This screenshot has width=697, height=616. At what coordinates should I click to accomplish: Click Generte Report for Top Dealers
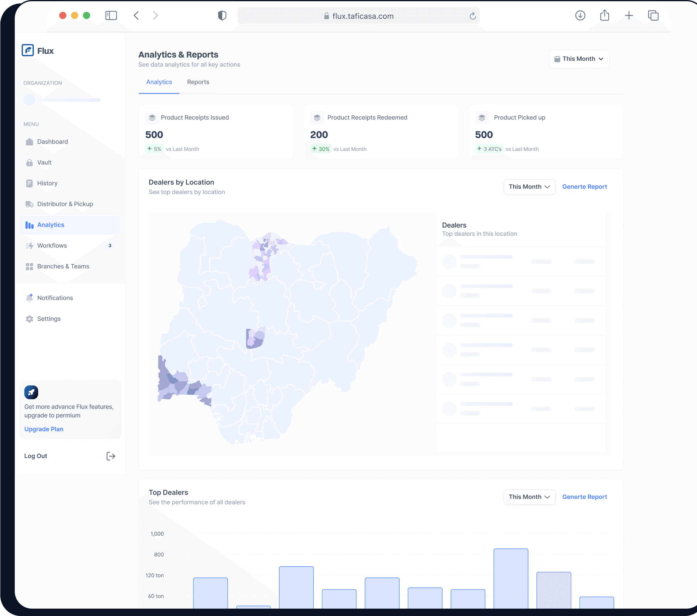(x=584, y=497)
